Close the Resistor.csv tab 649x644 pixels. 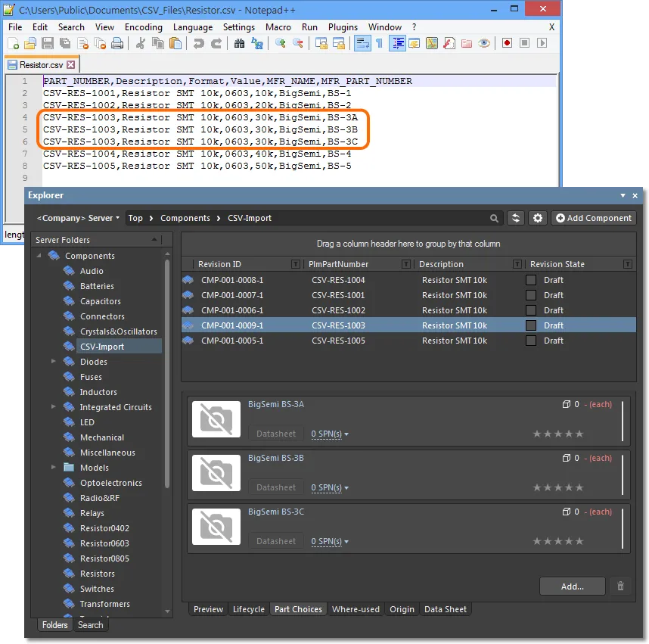tap(71, 65)
